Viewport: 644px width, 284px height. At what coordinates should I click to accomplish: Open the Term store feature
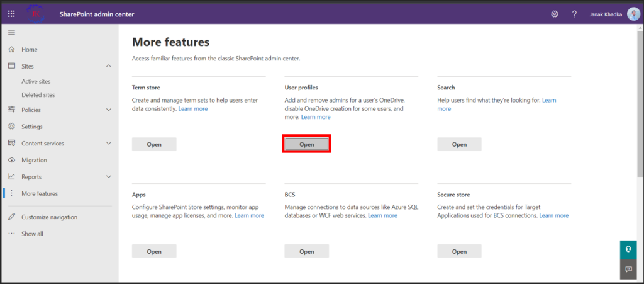[x=154, y=144]
